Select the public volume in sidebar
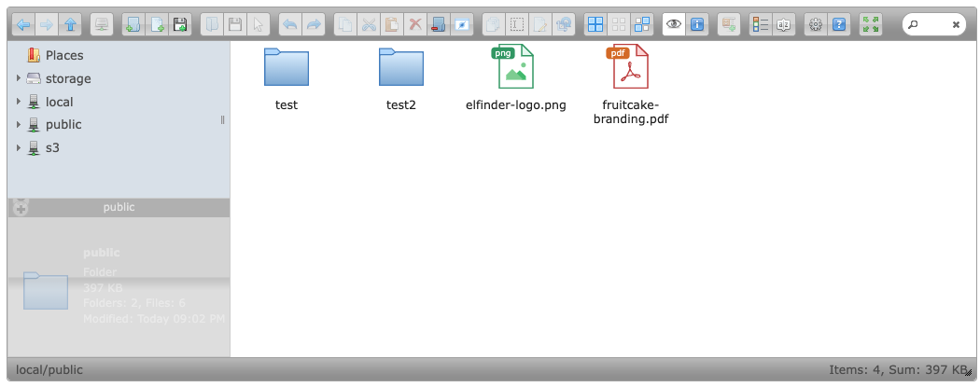Screen dimensions: 980x387 63,124
